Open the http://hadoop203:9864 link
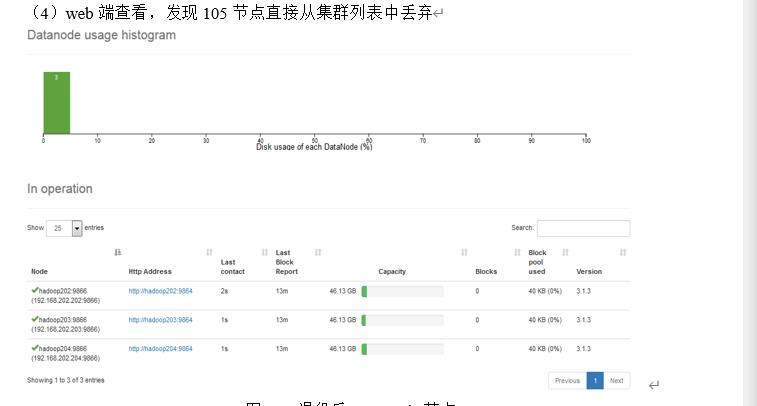The height and width of the screenshot is (406, 757). click(160, 320)
